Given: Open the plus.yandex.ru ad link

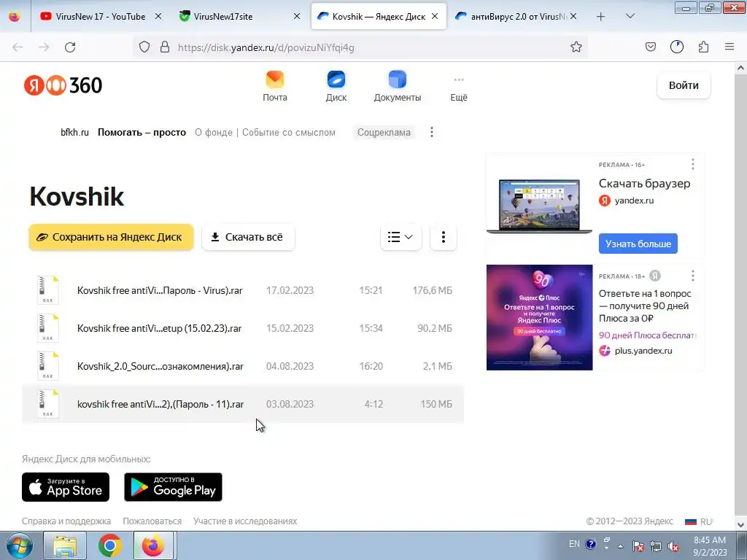Looking at the screenshot, I should (643, 351).
